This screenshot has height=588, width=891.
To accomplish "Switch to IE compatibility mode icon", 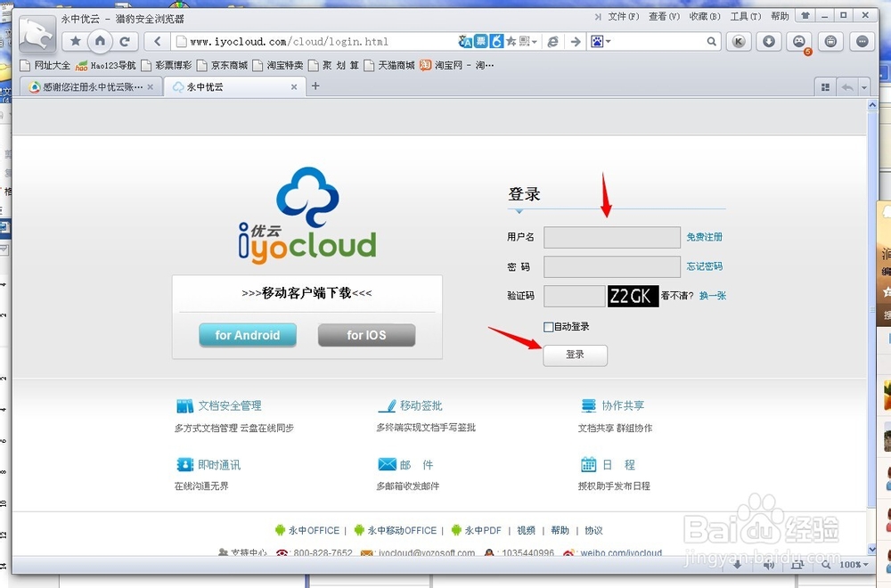I will click(552, 41).
